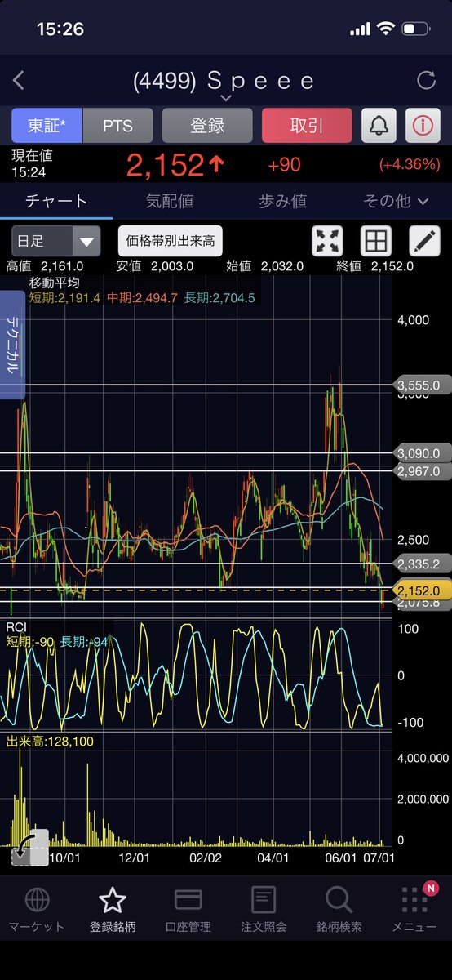The height and width of the screenshot is (980, 452).
Task: Tap the 終値 2,152.0 value
Action: [374, 266]
